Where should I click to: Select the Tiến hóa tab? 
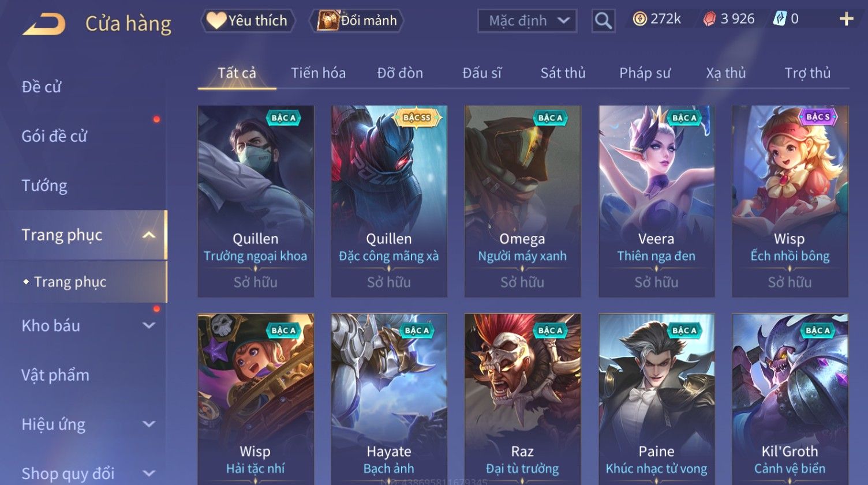click(x=318, y=73)
